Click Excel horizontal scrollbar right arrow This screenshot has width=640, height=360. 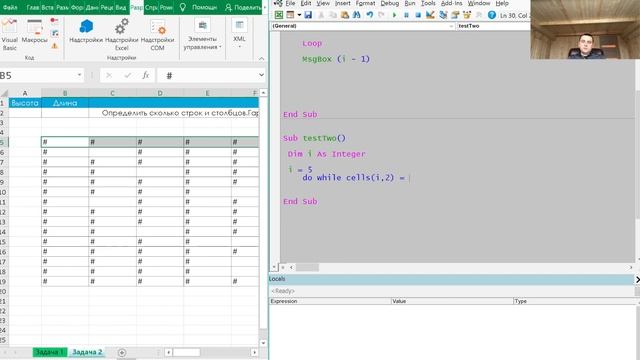(255, 352)
